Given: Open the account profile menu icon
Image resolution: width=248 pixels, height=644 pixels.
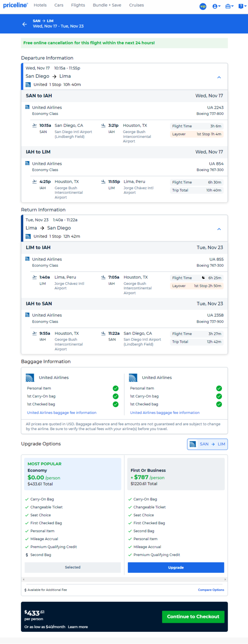Looking at the screenshot, I should coord(216,6).
